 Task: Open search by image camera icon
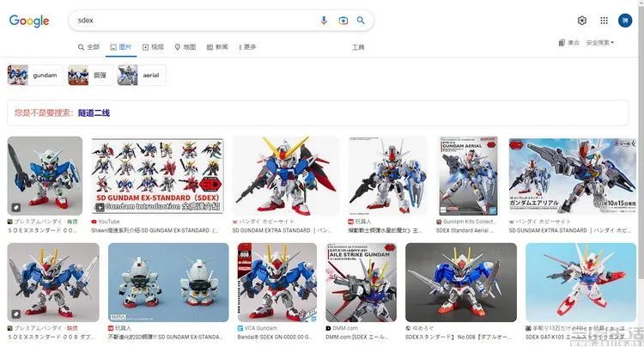click(343, 20)
